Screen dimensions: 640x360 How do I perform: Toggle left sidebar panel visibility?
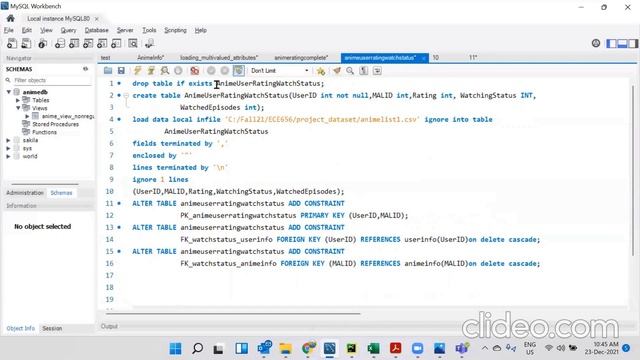611,43
